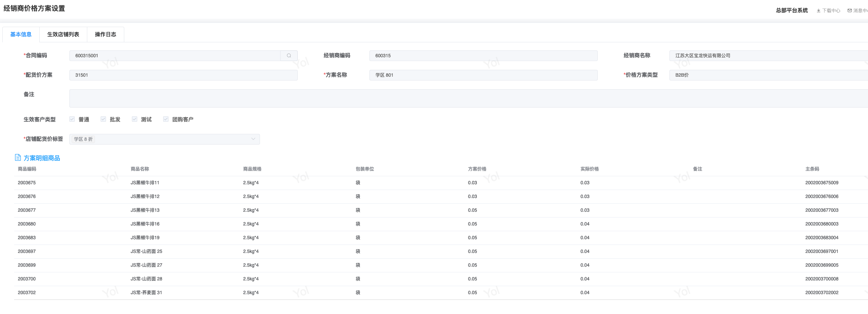Screen dimensions: 868x314
Task: Toggle the 批发 checkbox
Action: 103,119
